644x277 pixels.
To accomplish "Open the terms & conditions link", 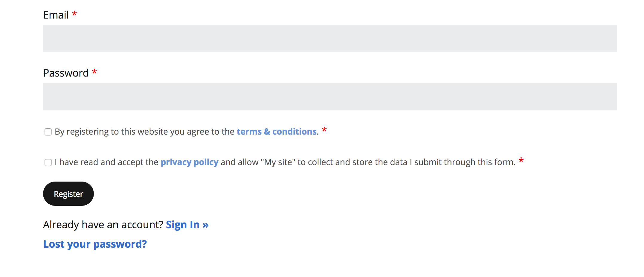I will coord(277,132).
